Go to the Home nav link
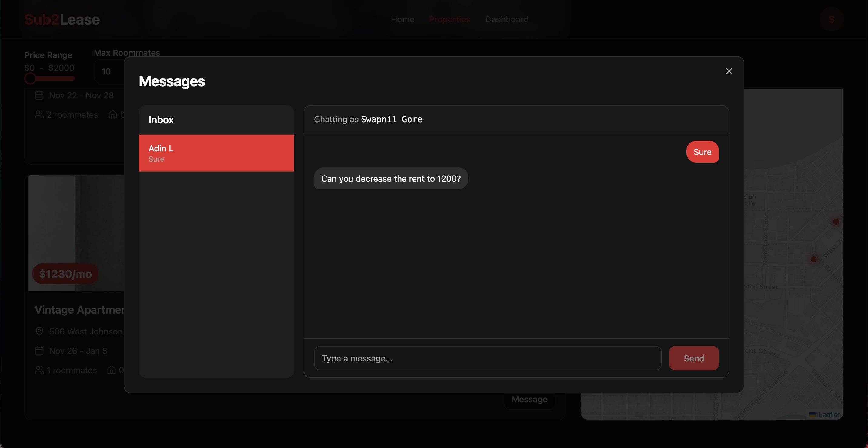The image size is (868, 448). click(402, 19)
